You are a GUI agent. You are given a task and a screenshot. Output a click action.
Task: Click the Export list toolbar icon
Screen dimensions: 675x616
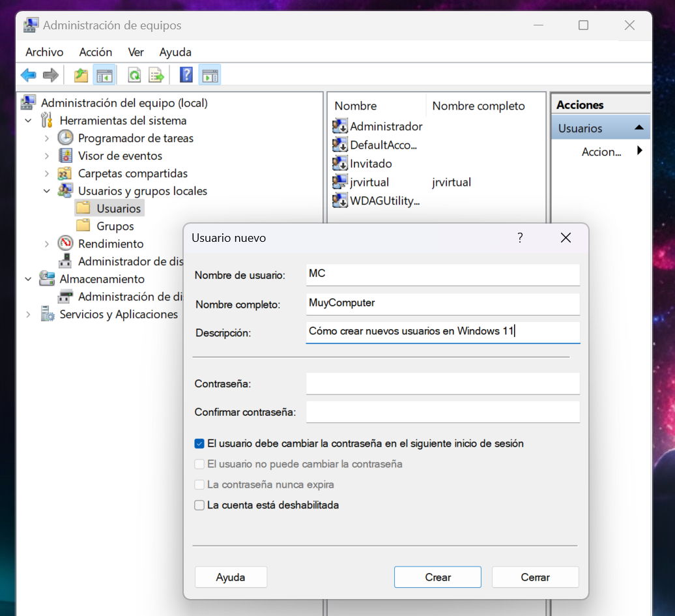156,75
